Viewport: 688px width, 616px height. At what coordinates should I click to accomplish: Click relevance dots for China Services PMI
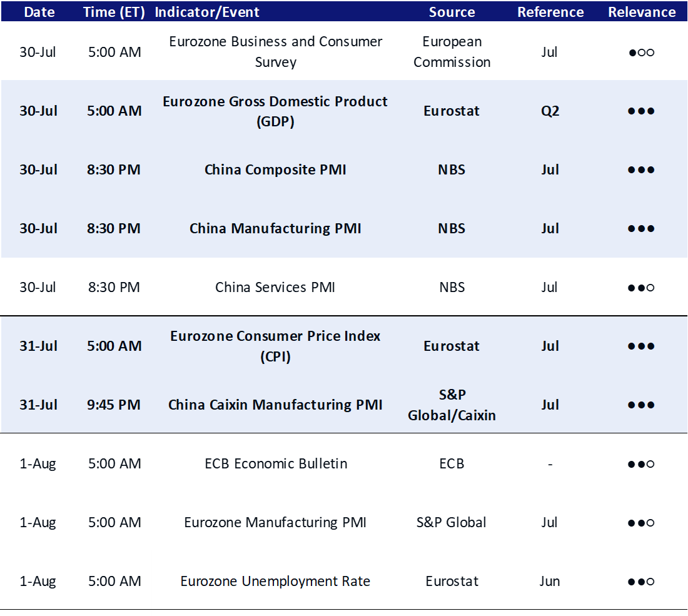642,288
